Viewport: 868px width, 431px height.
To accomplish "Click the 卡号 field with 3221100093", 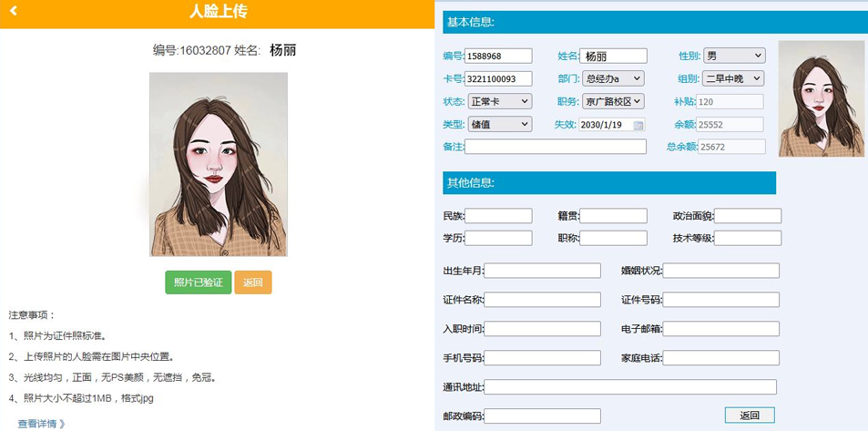I will pos(498,78).
